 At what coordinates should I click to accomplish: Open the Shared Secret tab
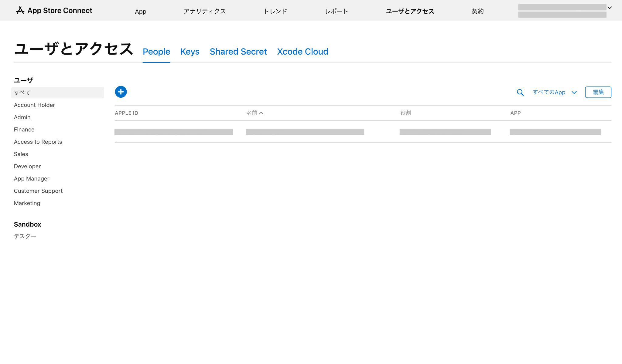pos(238,52)
